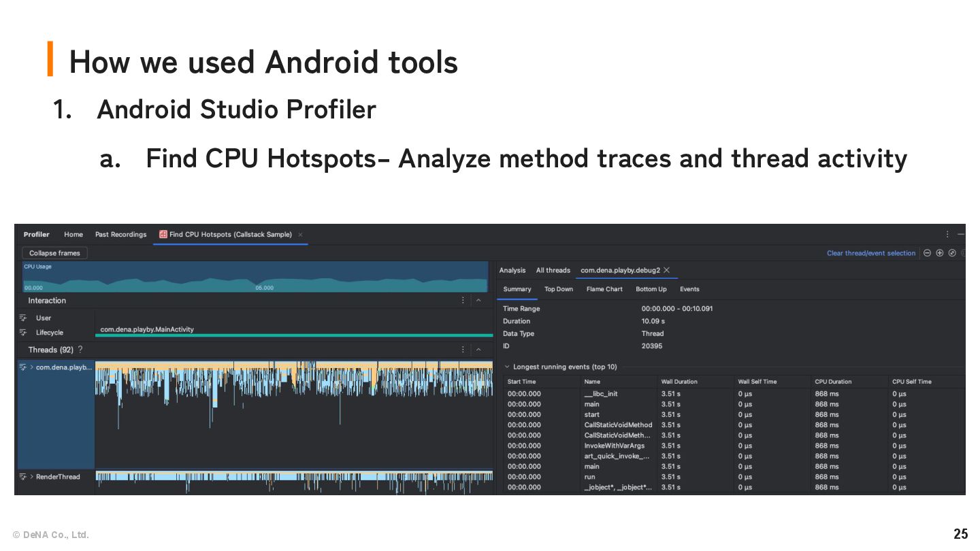Select the All threads analysis tab

(553, 271)
